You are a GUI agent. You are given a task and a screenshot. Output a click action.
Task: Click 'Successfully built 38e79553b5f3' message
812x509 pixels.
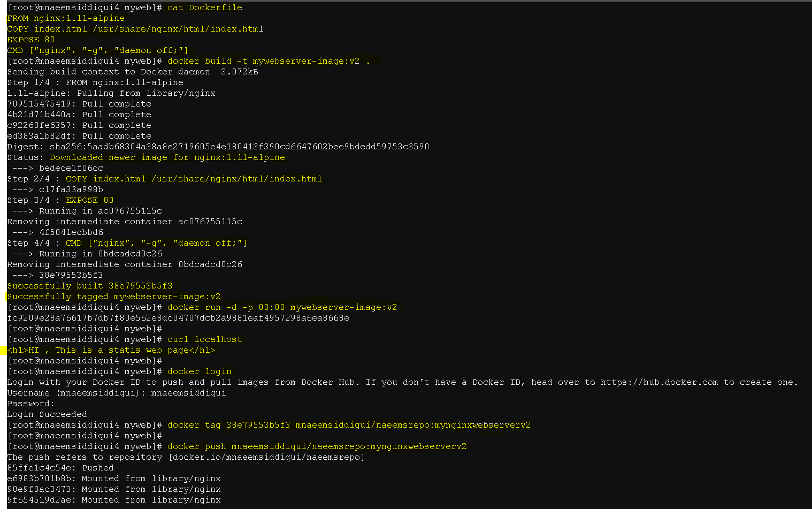coord(90,286)
